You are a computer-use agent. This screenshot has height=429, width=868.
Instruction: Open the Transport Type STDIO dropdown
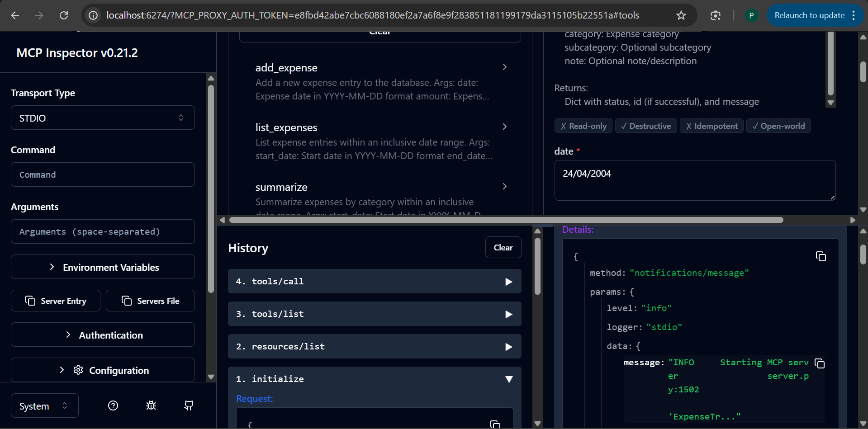(x=103, y=118)
